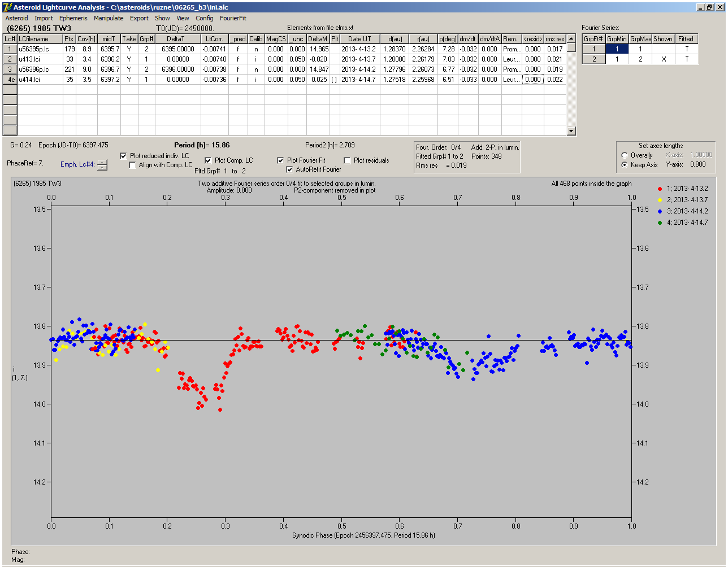Viewport: 728px width, 567px height.
Task: Open the Ephemeris menu
Action: click(x=73, y=18)
